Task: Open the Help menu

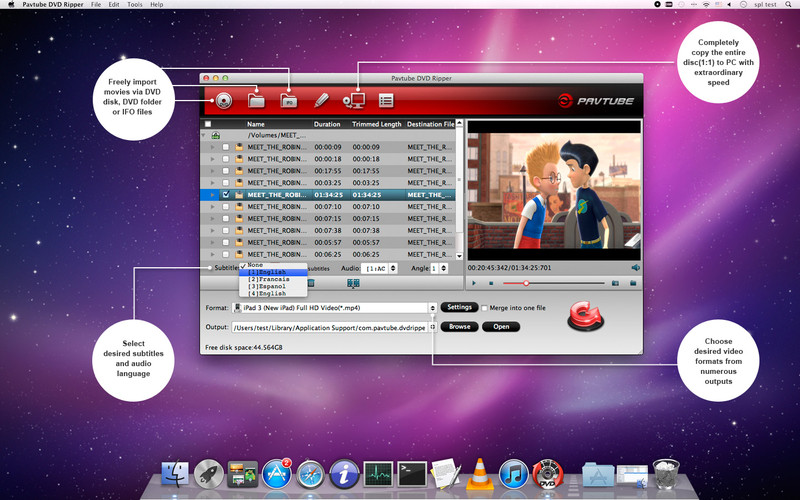Action: pyautogui.click(x=157, y=4)
